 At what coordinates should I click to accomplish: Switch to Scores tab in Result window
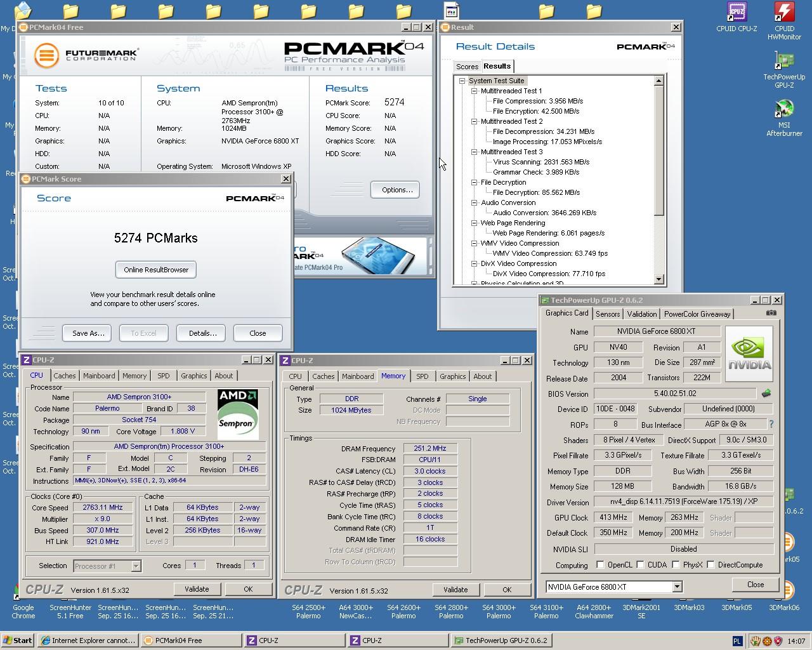pos(467,67)
